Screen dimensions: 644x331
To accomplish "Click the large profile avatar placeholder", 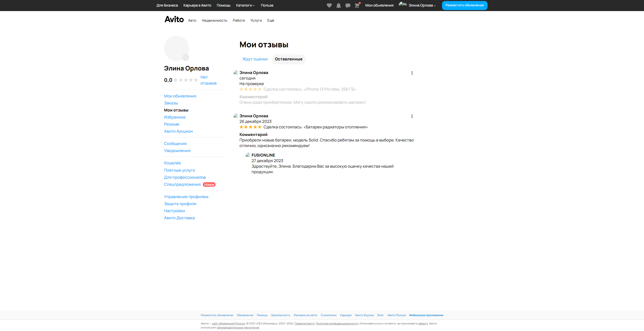I will [177, 48].
